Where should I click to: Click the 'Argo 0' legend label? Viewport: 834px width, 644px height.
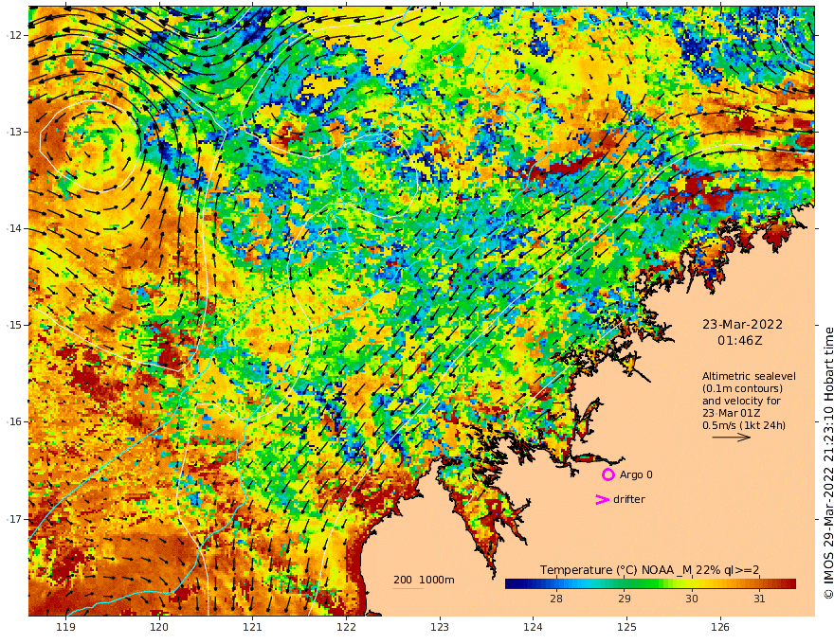click(636, 474)
